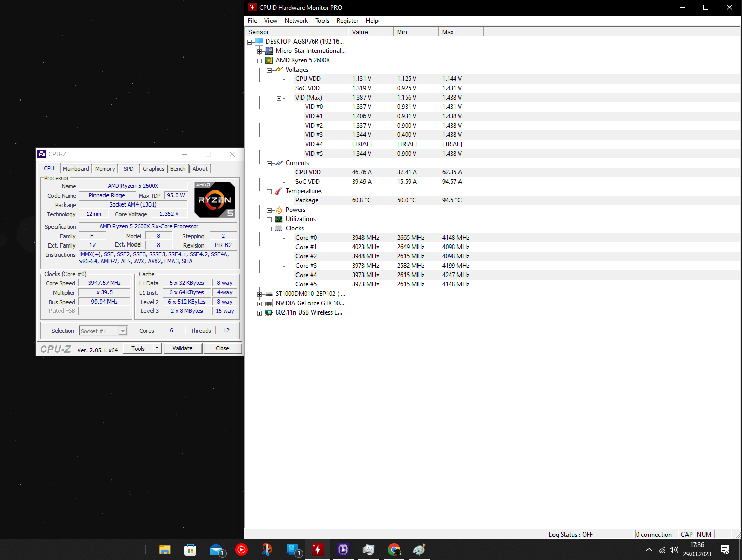
Task: Click the Temperatures thermometer icon
Action: coord(279,191)
